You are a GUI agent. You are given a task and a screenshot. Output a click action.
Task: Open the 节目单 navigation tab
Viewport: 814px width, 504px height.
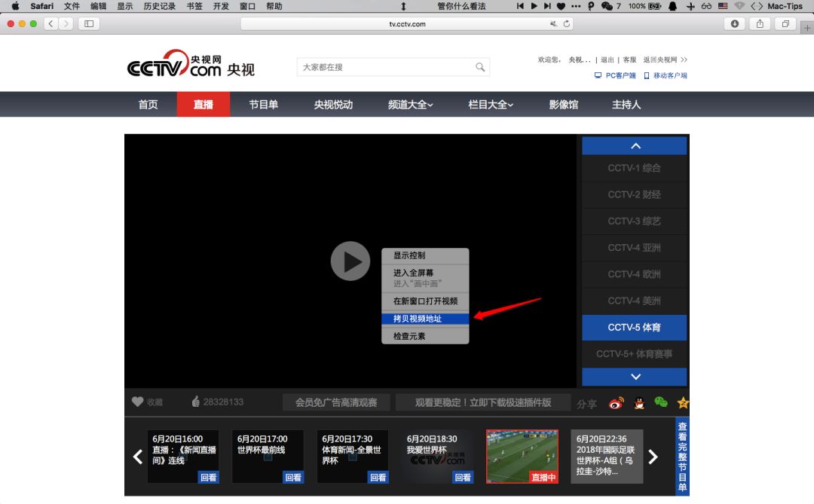coord(264,105)
